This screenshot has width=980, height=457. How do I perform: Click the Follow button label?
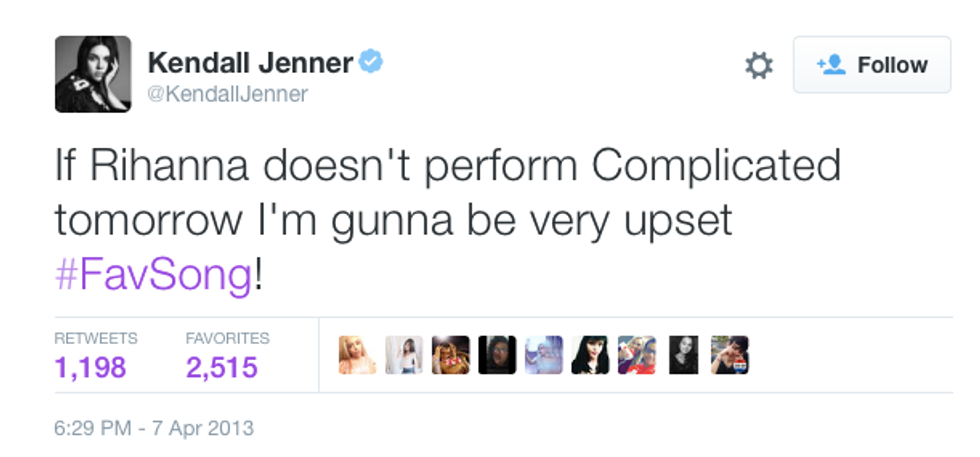pos(892,65)
